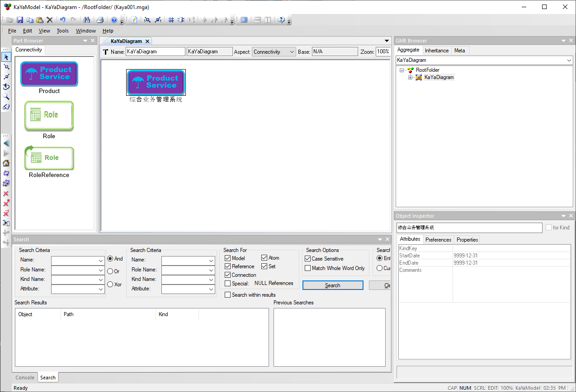Click the binoculars Find icon
The width and height of the screenshot is (576, 392).
click(x=86, y=20)
